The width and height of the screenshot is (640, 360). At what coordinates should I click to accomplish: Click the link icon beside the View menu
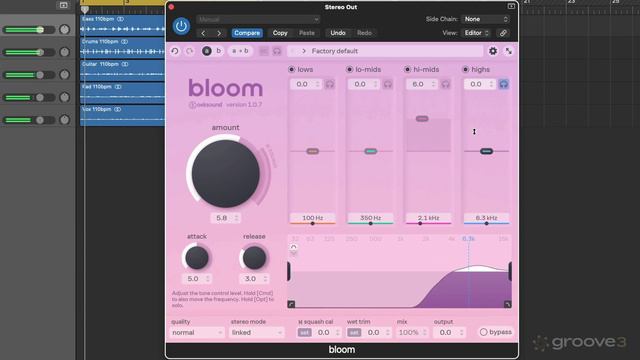503,33
